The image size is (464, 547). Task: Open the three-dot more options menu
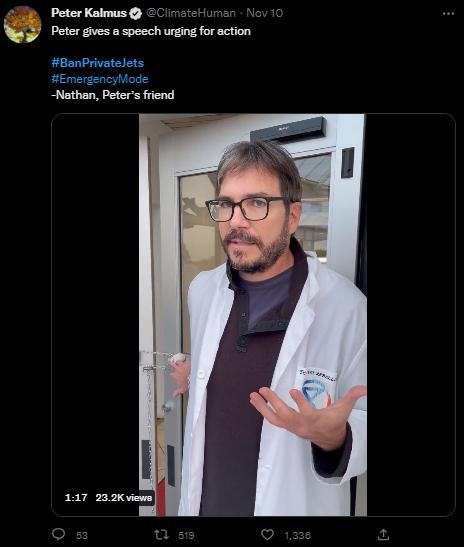(448, 13)
